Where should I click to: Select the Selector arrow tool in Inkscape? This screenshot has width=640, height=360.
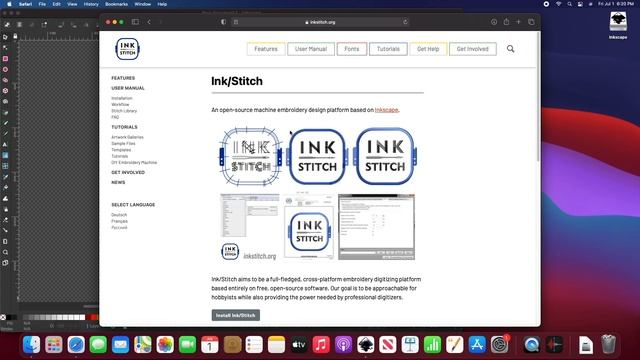[5, 37]
